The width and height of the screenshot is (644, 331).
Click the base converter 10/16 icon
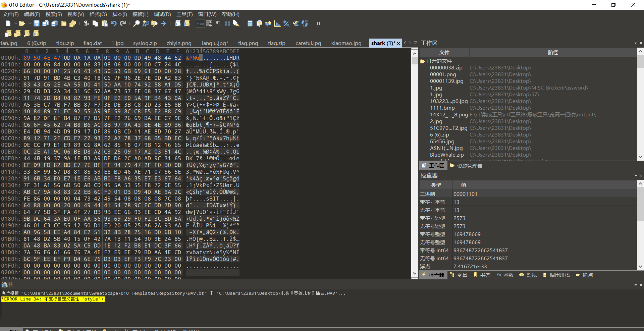tap(305, 23)
